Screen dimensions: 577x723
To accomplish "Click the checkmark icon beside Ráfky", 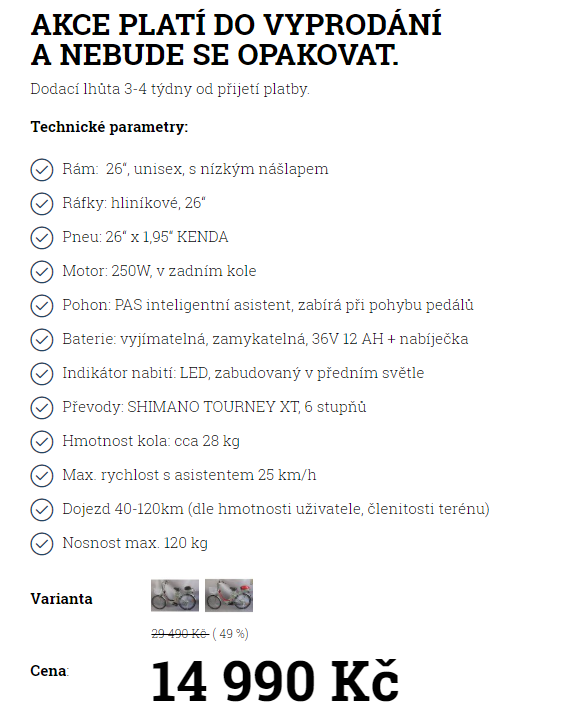I will tap(42, 204).
